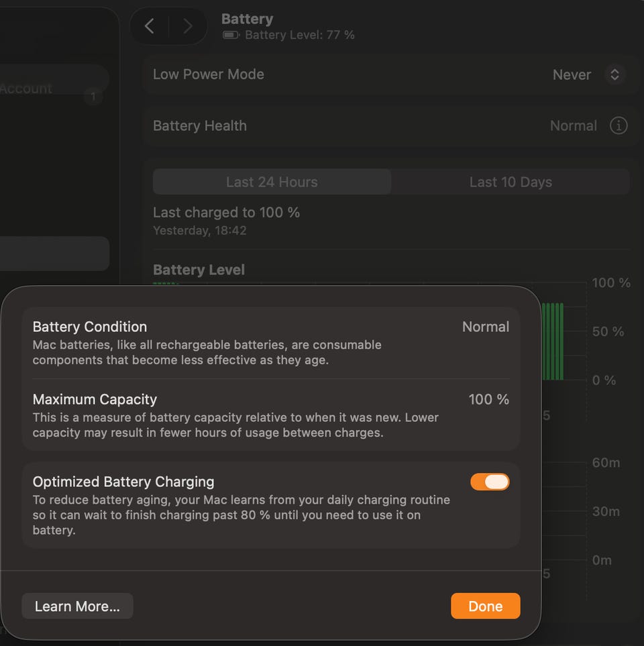Go forward with the right chevron
The height and width of the screenshot is (646, 644).
(187, 26)
